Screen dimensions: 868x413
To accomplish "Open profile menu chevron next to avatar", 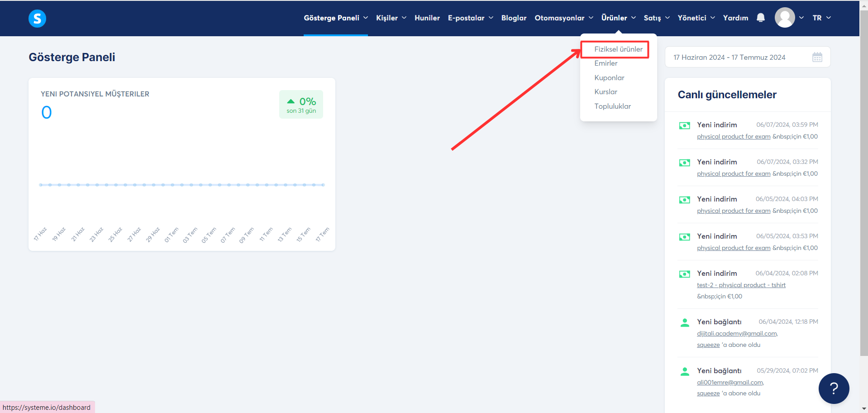I will point(801,18).
